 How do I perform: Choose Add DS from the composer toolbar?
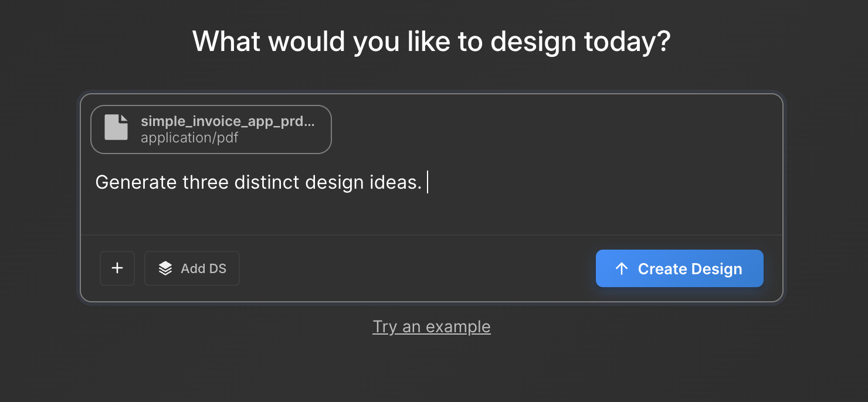(192, 268)
